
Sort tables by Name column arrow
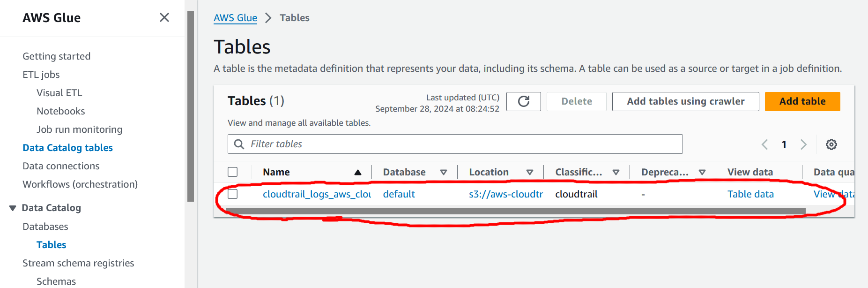pos(358,172)
